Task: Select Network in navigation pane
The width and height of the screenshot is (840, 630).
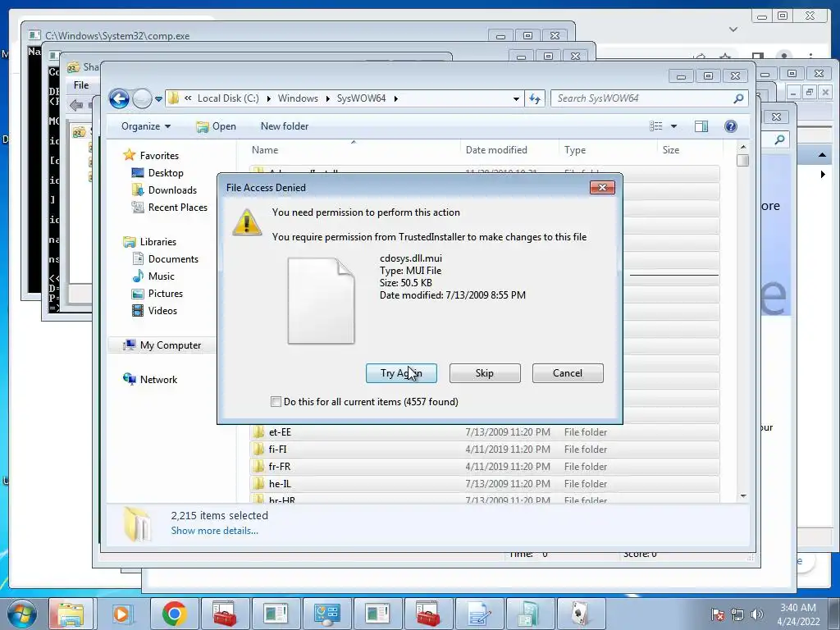Action: tap(158, 380)
